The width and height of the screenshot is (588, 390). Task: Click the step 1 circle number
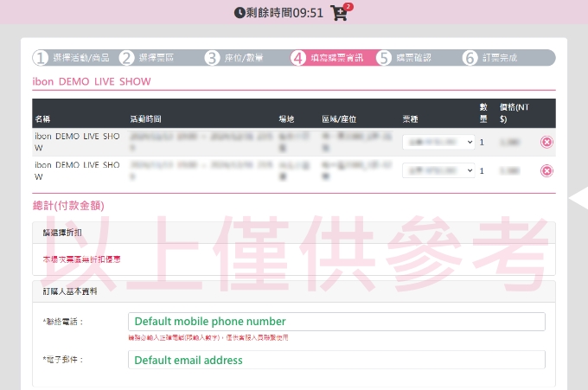(41, 58)
